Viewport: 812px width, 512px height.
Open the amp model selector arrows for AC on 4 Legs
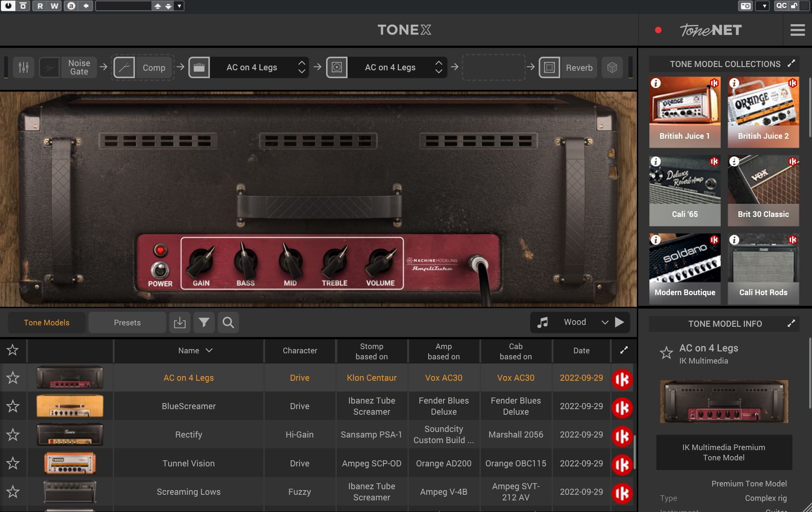pos(302,67)
